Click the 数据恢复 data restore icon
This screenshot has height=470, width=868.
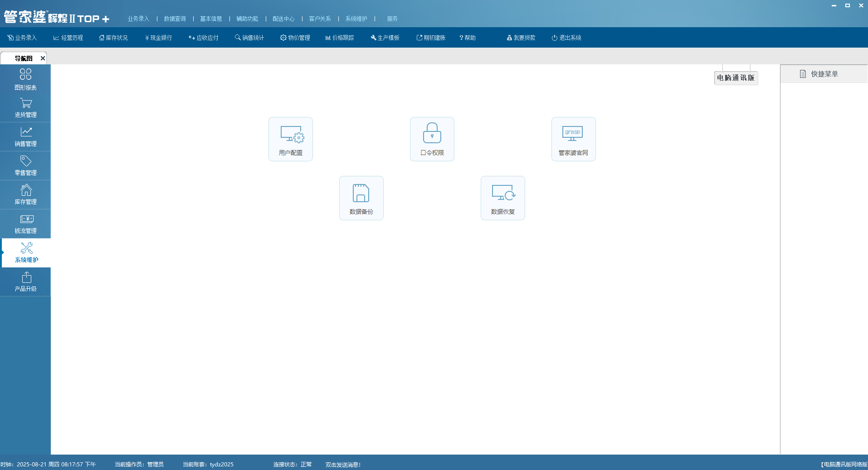pyautogui.click(x=502, y=198)
